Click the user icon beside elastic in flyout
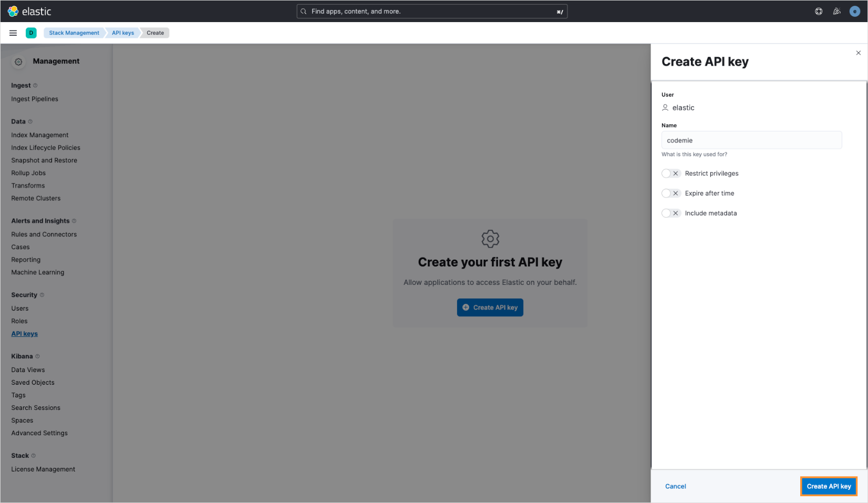 point(665,107)
